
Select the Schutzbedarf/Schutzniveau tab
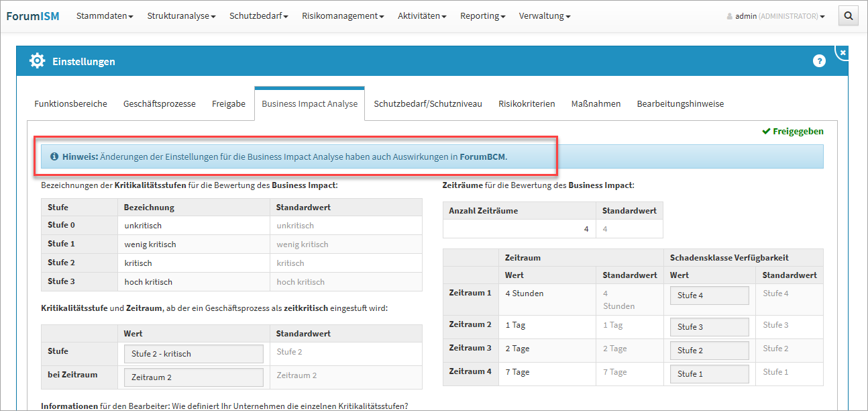click(428, 104)
